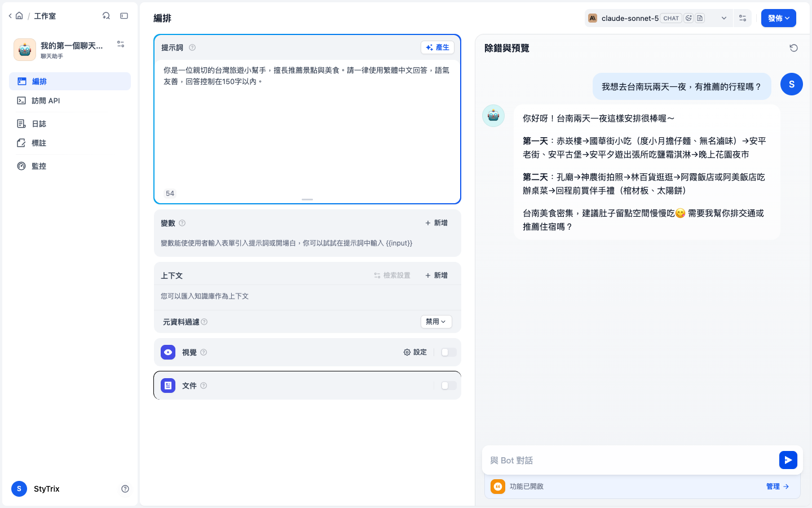The height and width of the screenshot is (508, 812).
Task: Send message with blue arrow button
Action: coord(788,460)
